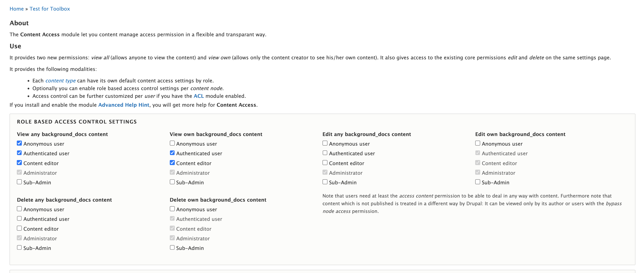Enable Sub-Admin for View any content
The height and width of the screenshot is (273, 644).
pyautogui.click(x=19, y=182)
